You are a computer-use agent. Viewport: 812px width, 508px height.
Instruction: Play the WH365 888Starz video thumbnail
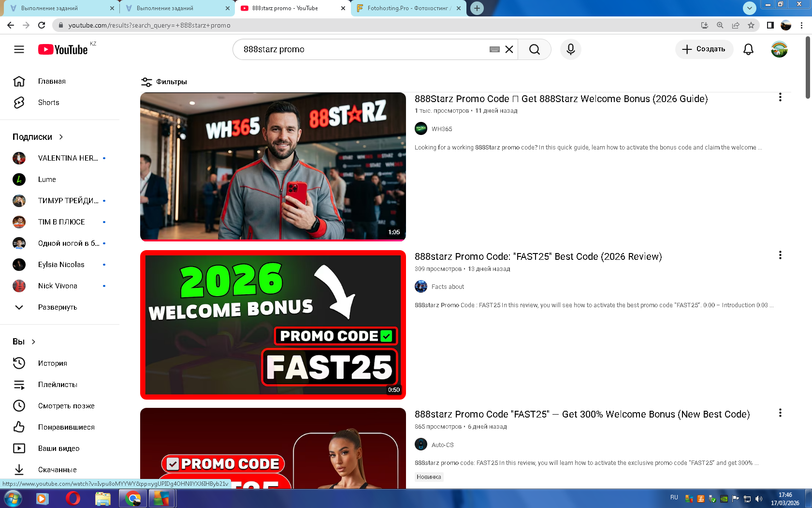(273, 166)
